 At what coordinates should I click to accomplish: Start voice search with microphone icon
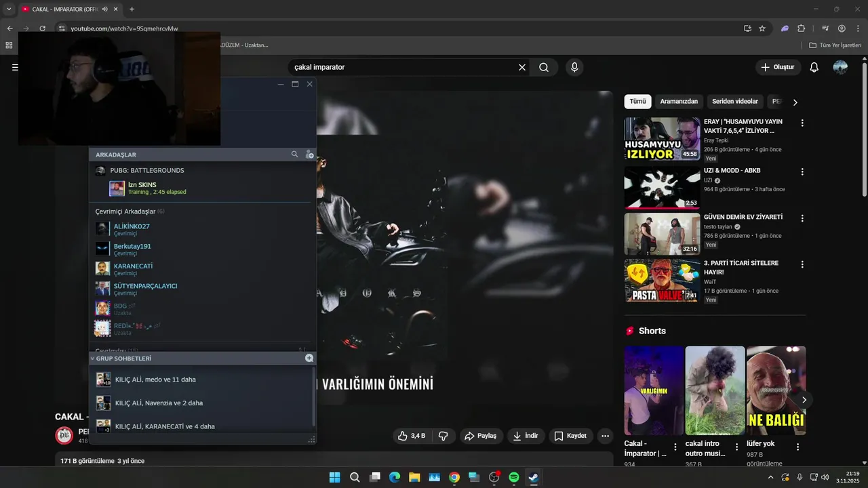pyautogui.click(x=574, y=67)
